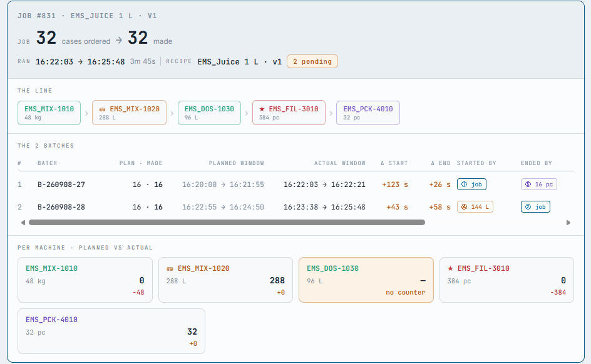Click the red star on the EMS_FIL-3010 per-machine card
Viewport: 591px width, 364px height.
[450, 268]
